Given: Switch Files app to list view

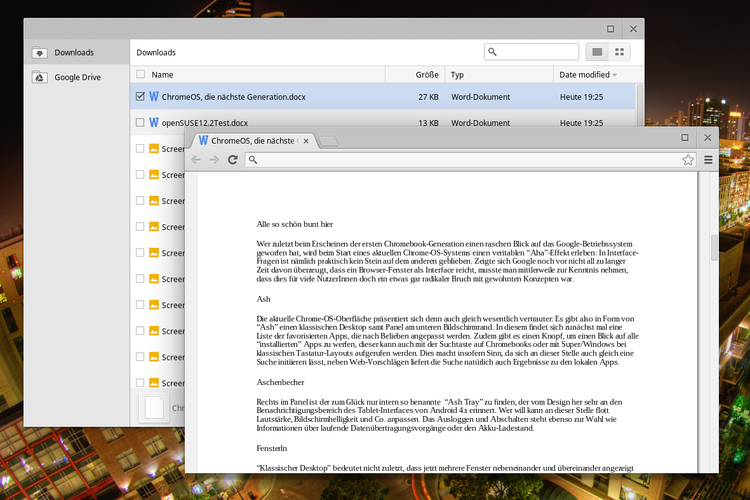Looking at the screenshot, I should 598,52.
